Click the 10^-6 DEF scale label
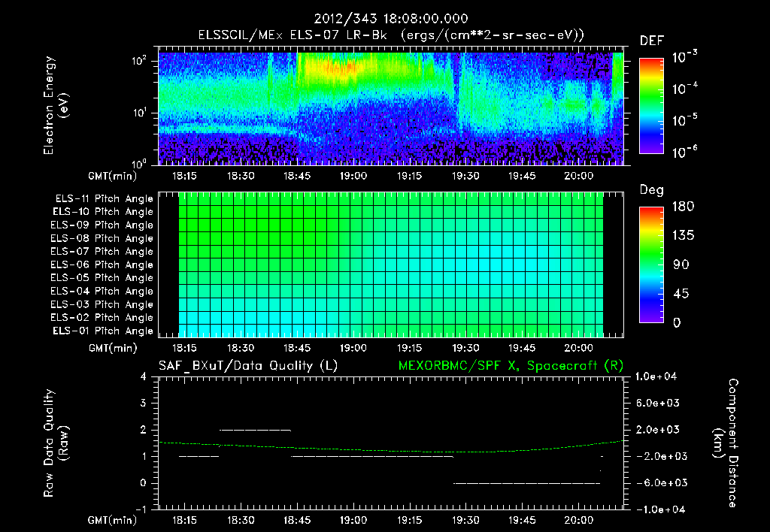This screenshot has width=770, height=532. pyautogui.click(x=684, y=152)
